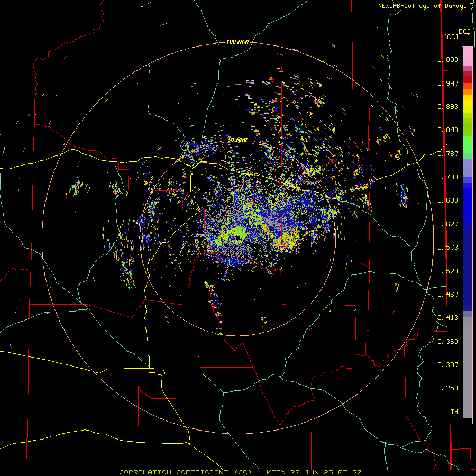The height and width of the screenshot is (476, 476).
Task: Click the 1.000 legend value
Action: tap(448, 59)
